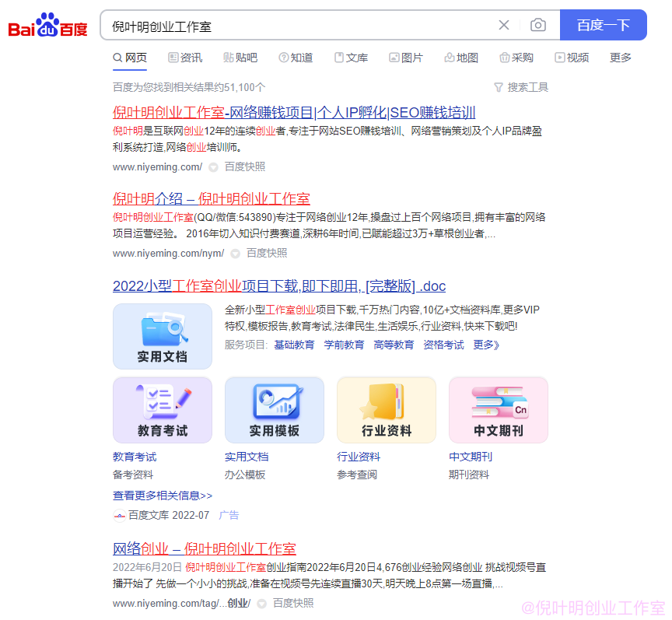Click the 中文期刊 card image
Image resolution: width=672 pixels, height=620 pixels.
tap(499, 410)
